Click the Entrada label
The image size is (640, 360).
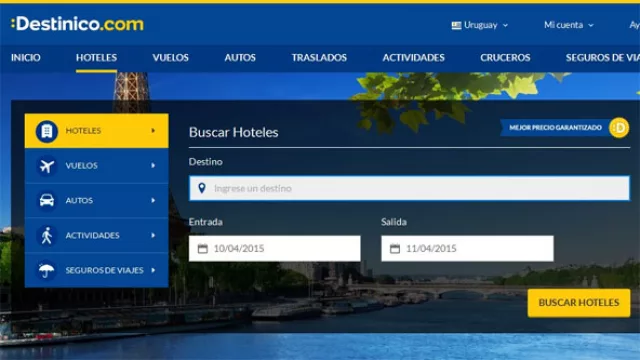tap(206, 222)
